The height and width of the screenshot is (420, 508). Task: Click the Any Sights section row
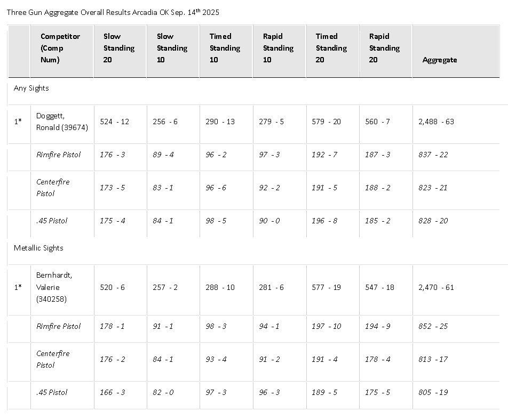31,88
